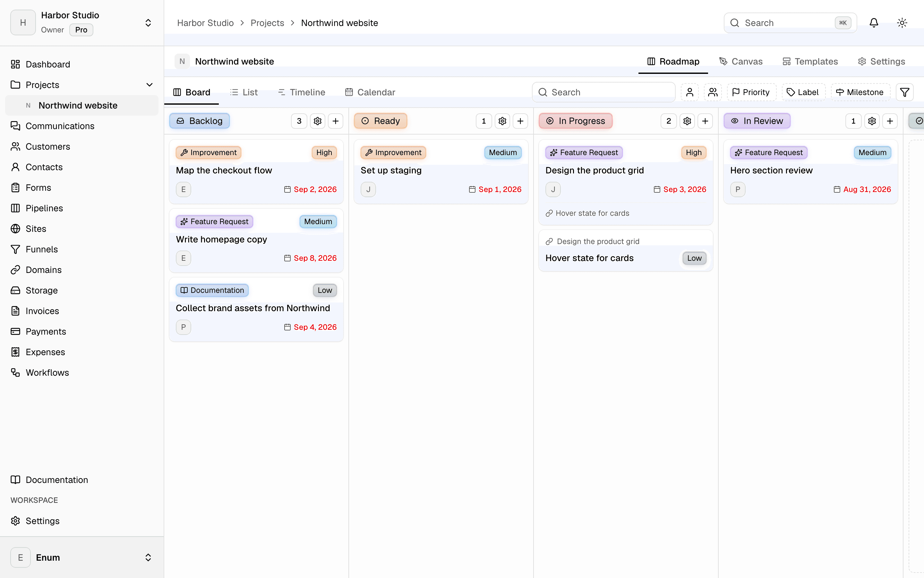Filter by team members group icon
Viewport: 924px width, 578px height.
(x=713, y=92)
